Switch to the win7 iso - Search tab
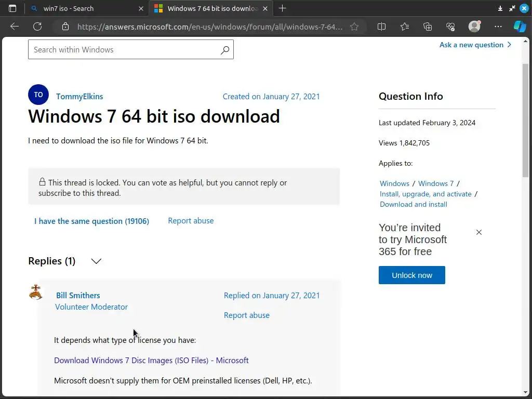 click(x=87, y=8)
